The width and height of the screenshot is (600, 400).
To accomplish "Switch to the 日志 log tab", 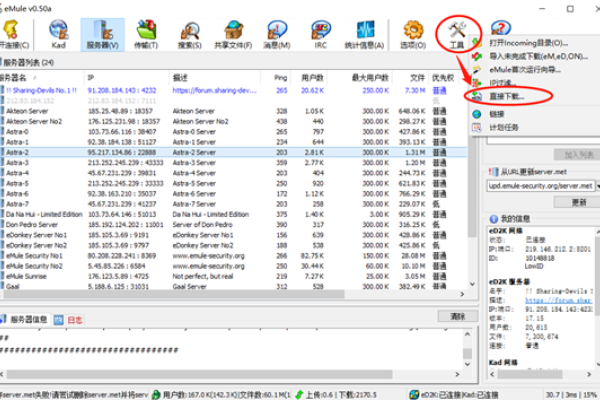I will click(x=76, y=319).
